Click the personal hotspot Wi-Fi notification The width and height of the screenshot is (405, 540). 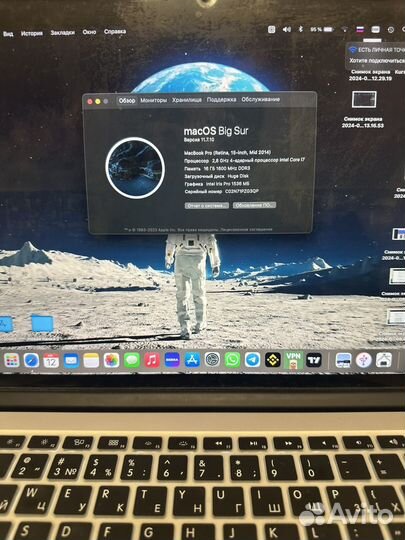tap(375, 55)
